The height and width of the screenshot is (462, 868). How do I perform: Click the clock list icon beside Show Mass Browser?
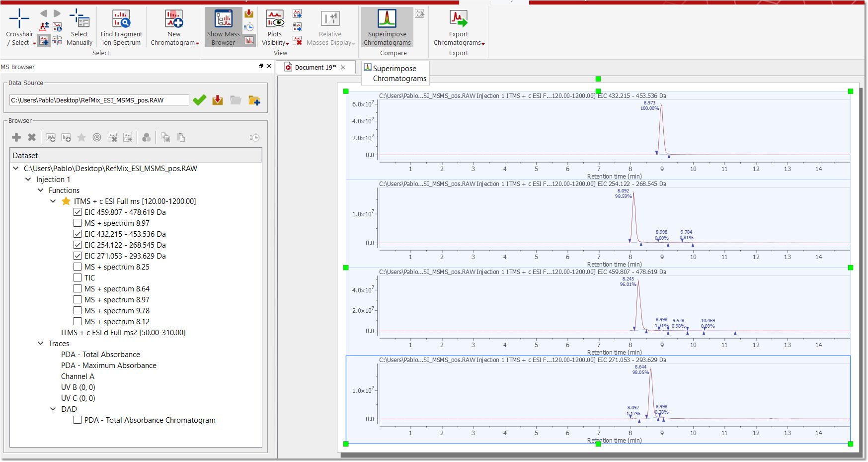pyautogui.click(x=249, y=27)
